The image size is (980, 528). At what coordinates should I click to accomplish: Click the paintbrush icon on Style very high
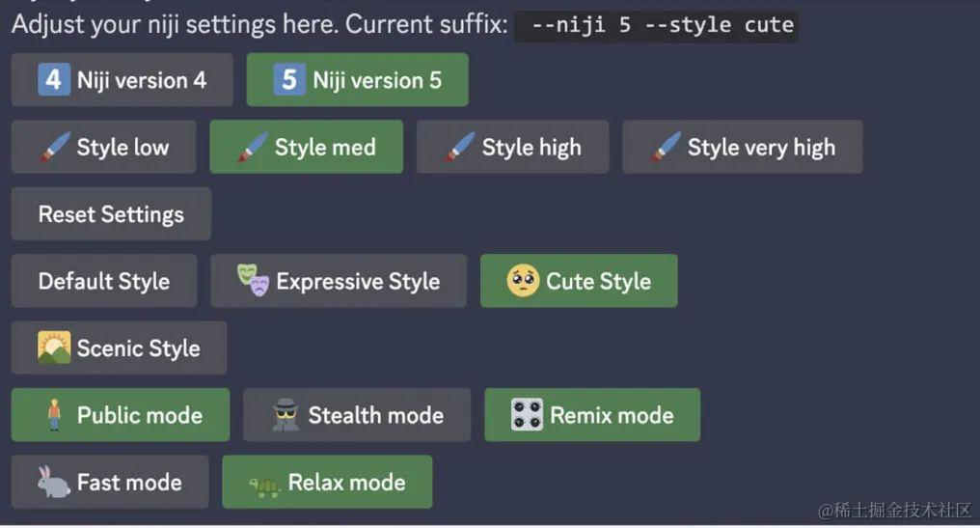click(x=665, y=147)
